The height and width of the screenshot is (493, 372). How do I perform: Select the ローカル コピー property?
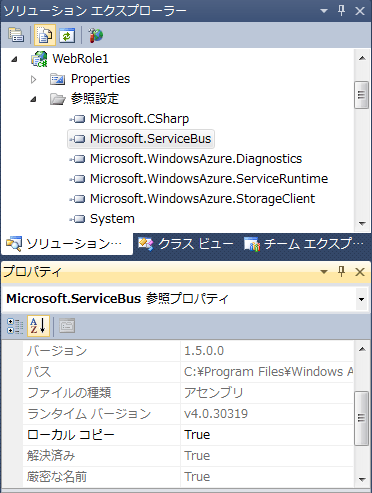[188, 435]
